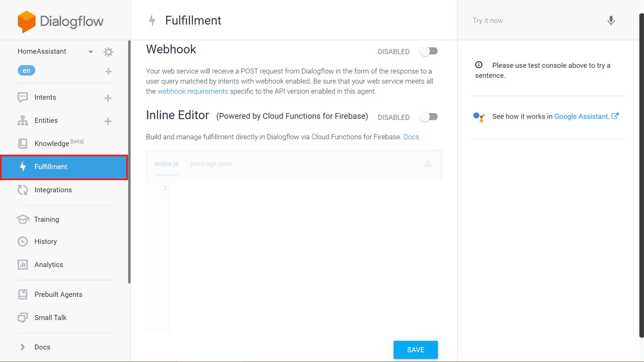Image resolution: width=644 pixels, height=362 pixels.
Task: Save the fulfillment settings
Action: (416, 350)
